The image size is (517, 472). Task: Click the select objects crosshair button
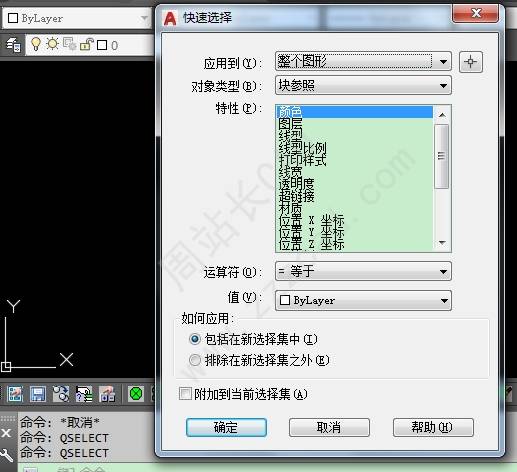470,62
